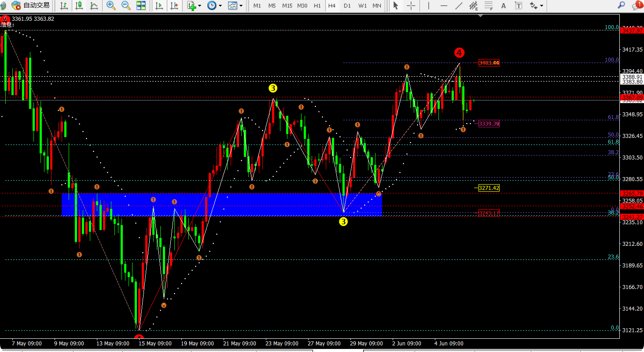Viewport: 644px width, 352px height.
Task: Switch chart to bar chart mode
Action: (64, 6)
